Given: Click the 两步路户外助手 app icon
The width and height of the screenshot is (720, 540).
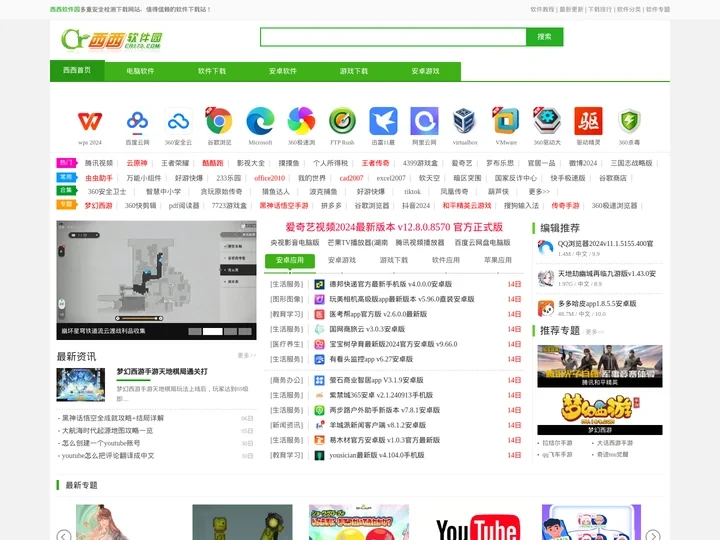Looking at the screenshot, I should 319,411.
